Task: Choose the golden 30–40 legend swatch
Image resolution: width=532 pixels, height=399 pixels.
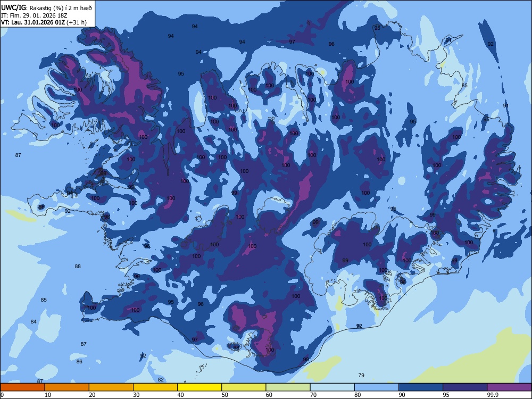Action: 155,387
